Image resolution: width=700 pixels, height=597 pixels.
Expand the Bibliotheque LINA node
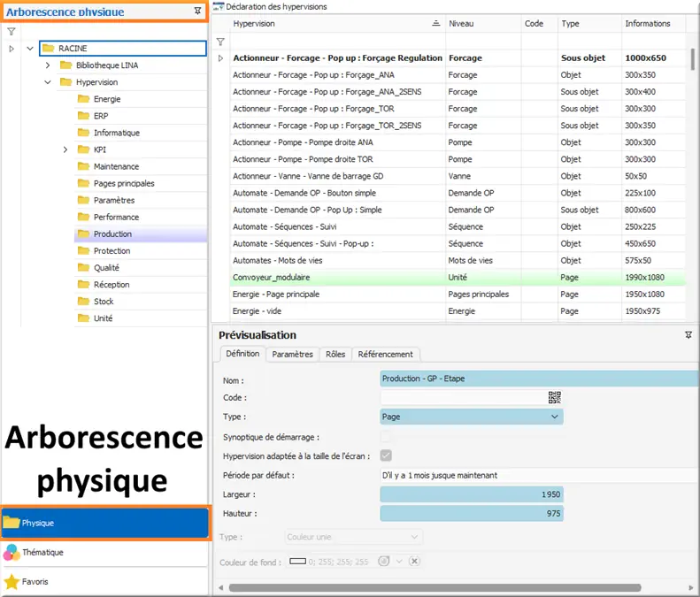(x=48, y=65)
